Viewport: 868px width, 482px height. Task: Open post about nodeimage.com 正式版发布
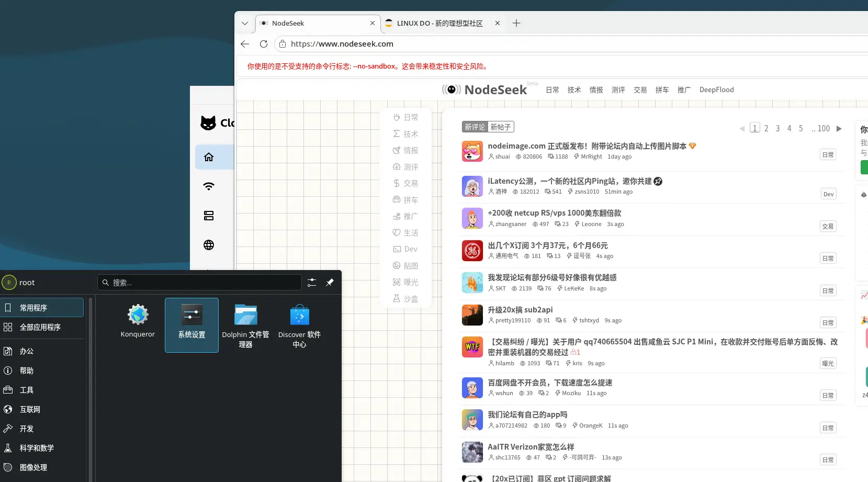pyautogui.click(x=587, y=146)
